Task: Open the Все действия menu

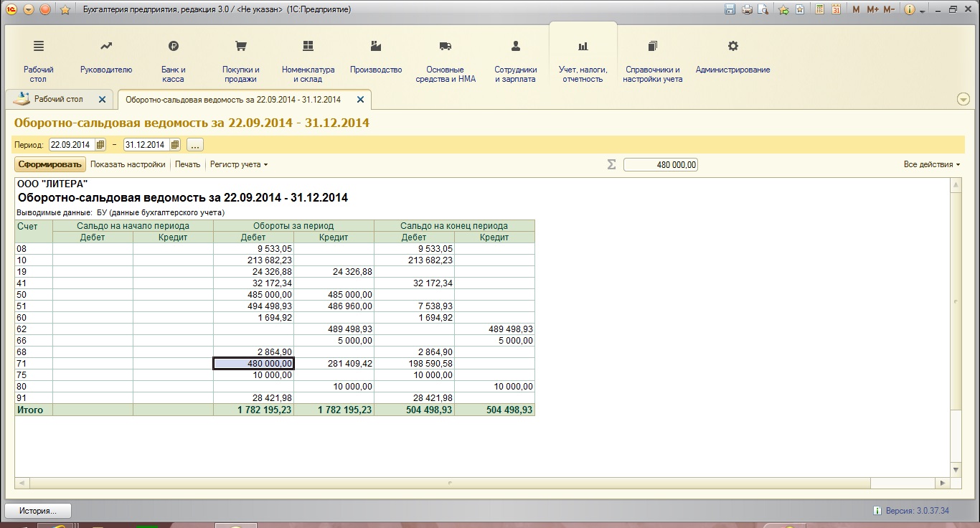Action: pos(932,164)
